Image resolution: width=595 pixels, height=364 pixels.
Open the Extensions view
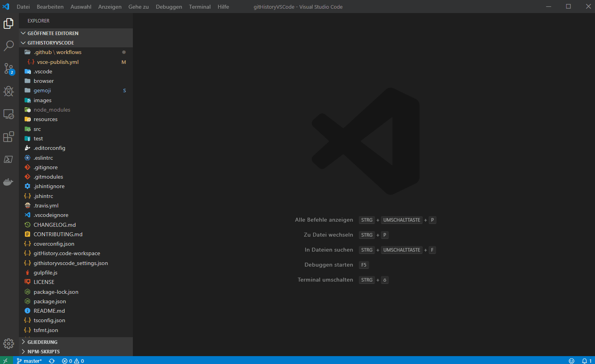pos(8,136)
